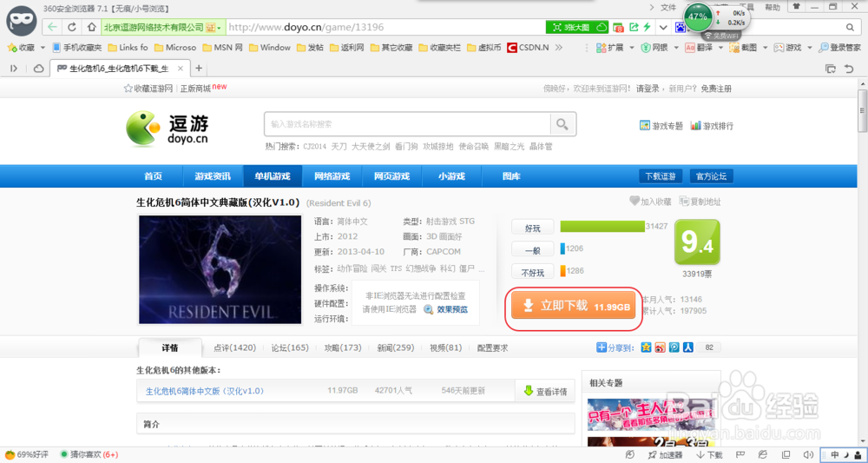Open the 游戏资讯 nav tab
Viewport: 868px width, 463px height.
click(213, 176)
